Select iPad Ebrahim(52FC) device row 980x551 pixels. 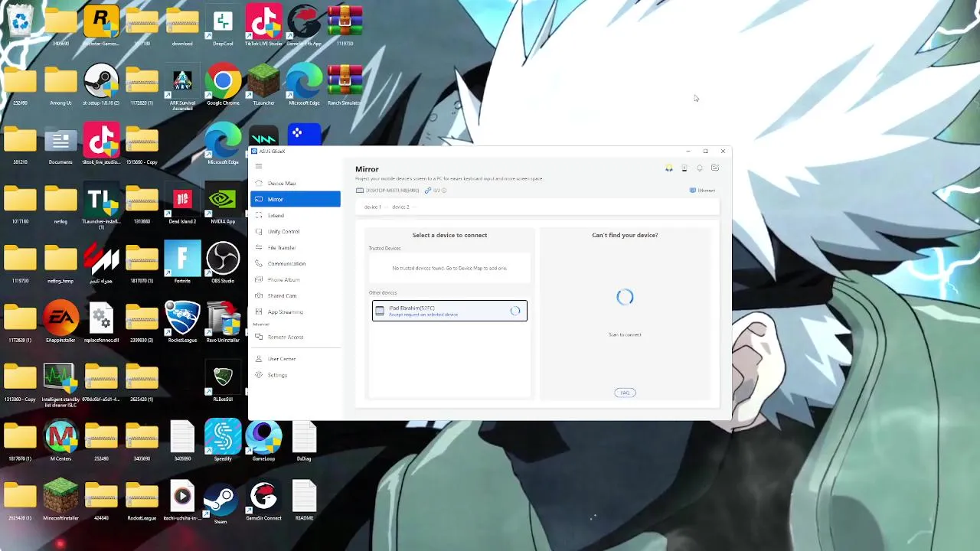click(x=449, y=311)
